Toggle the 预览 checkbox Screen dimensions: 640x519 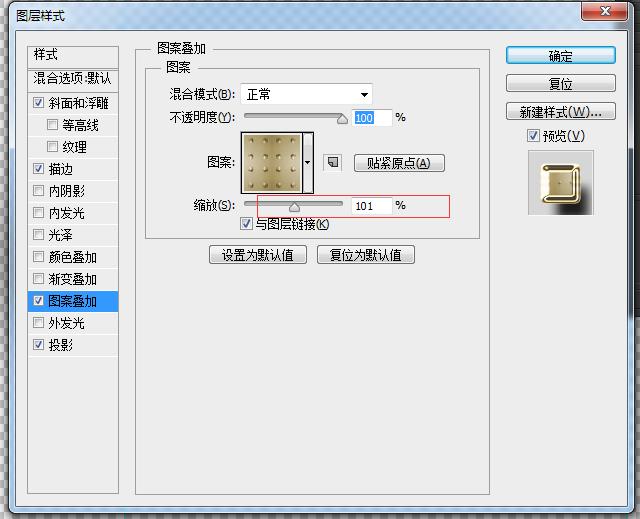533,135
